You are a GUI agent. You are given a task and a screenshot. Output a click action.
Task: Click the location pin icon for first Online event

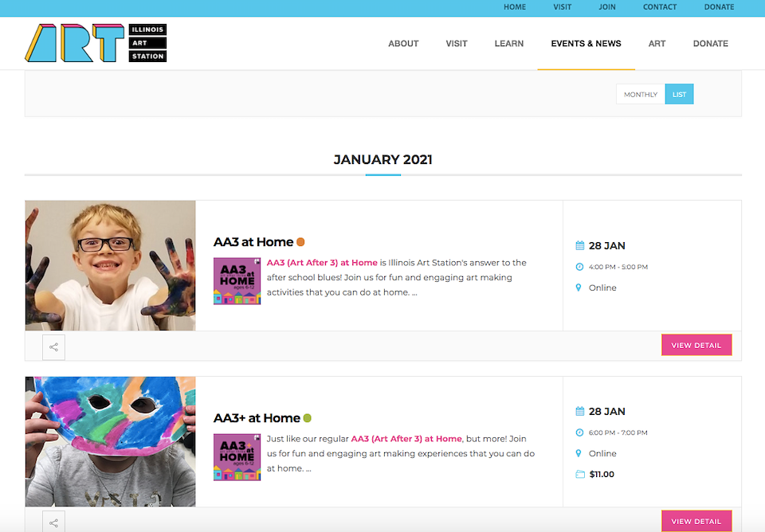click(579, 288)
